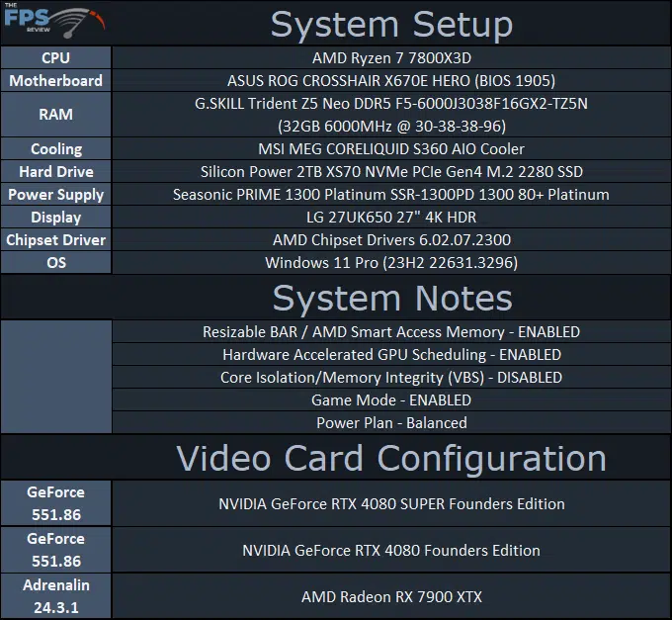This screenshot has height=620, width=672.
Task: Click the 'Video Card Configuration' heading
Action: [391, 459]
